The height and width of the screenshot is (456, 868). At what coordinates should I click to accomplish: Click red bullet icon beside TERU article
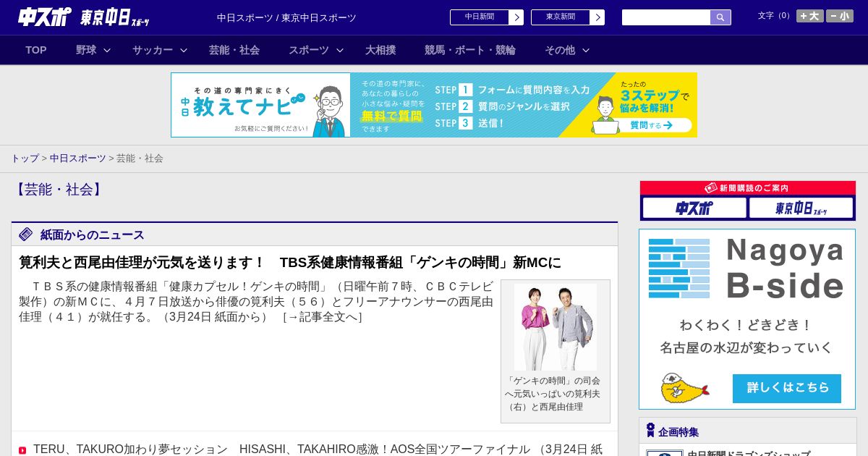coord(22,450)
